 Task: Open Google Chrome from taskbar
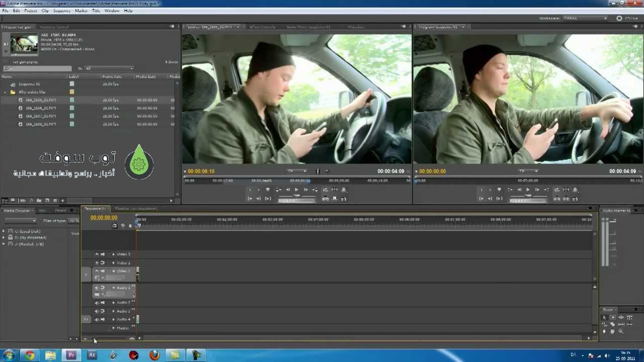[30, 355]
